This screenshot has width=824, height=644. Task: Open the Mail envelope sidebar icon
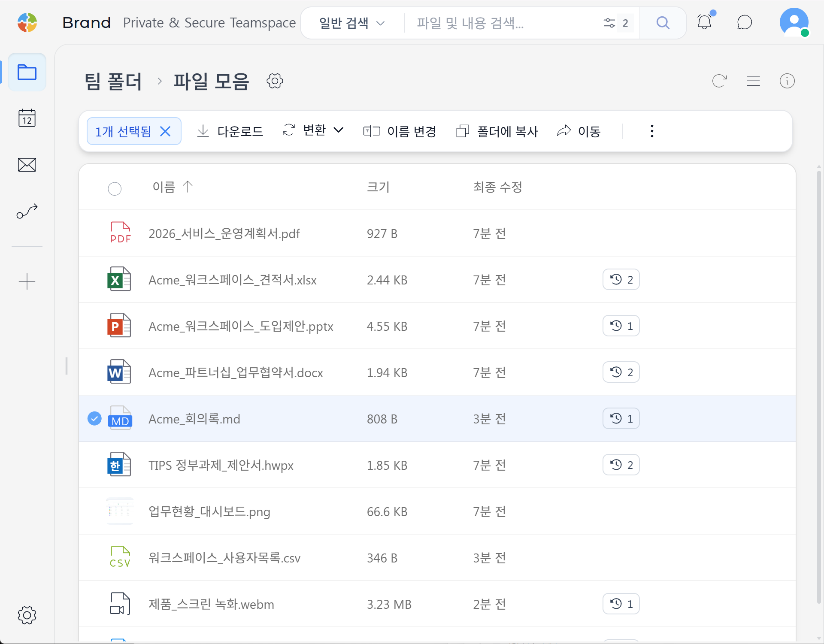27,165
